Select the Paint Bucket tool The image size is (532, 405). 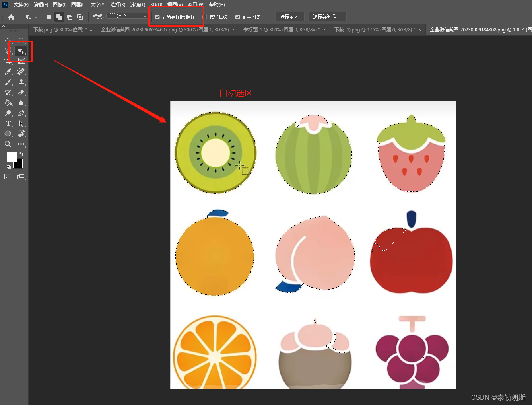[x=8, y=103]
